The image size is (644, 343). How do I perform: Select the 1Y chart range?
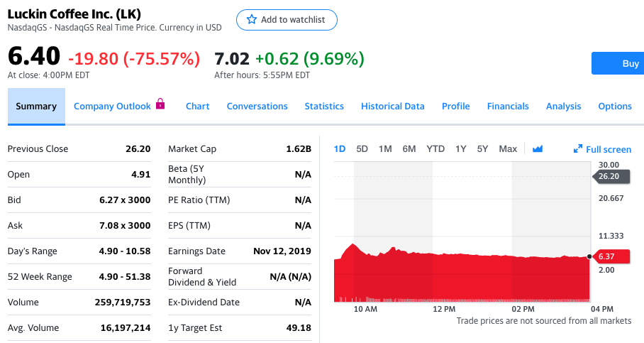click(461, 149)
